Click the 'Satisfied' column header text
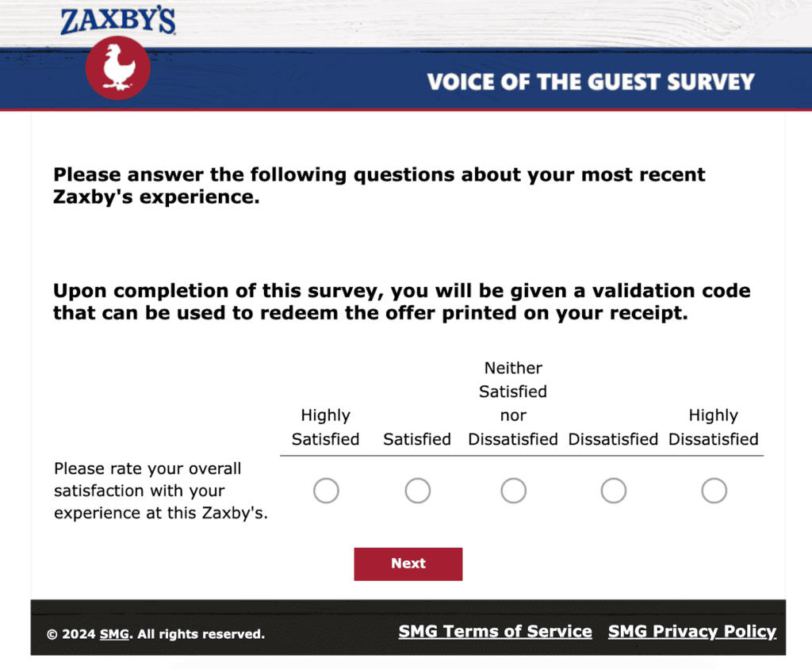Image resolution: width=812 pixels, height=669 pixels. click(x=417, y=439)
